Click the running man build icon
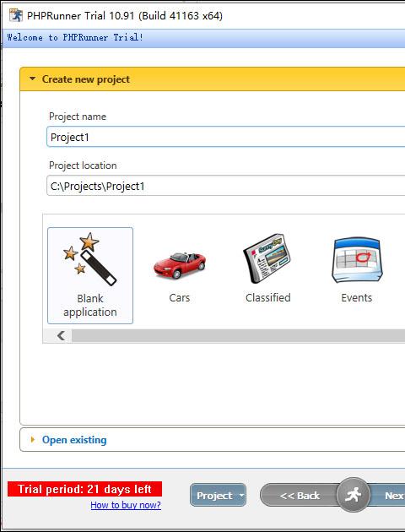Viewport: 405px width, 532px height. pos(354,495)
